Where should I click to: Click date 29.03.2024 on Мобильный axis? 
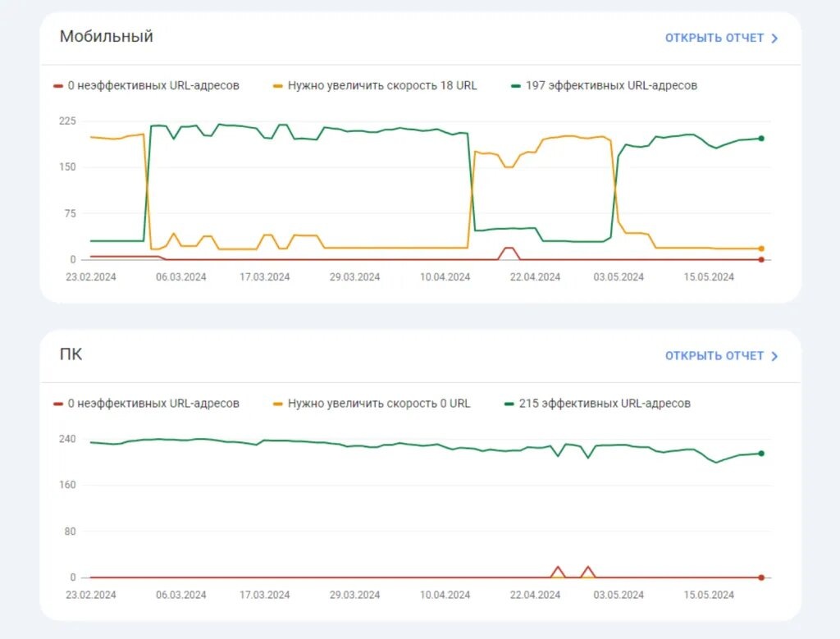[354, 277]
